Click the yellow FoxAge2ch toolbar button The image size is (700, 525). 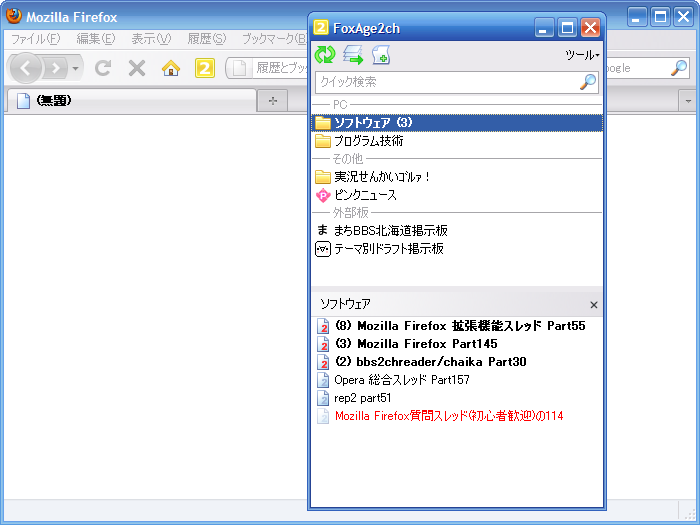tap(204, 68)
